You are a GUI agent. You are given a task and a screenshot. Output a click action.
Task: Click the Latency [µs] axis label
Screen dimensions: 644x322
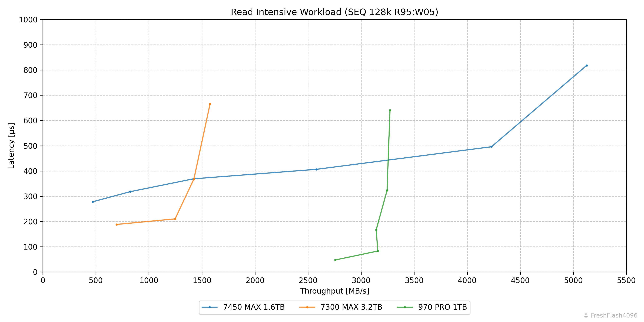click(11, 146)
